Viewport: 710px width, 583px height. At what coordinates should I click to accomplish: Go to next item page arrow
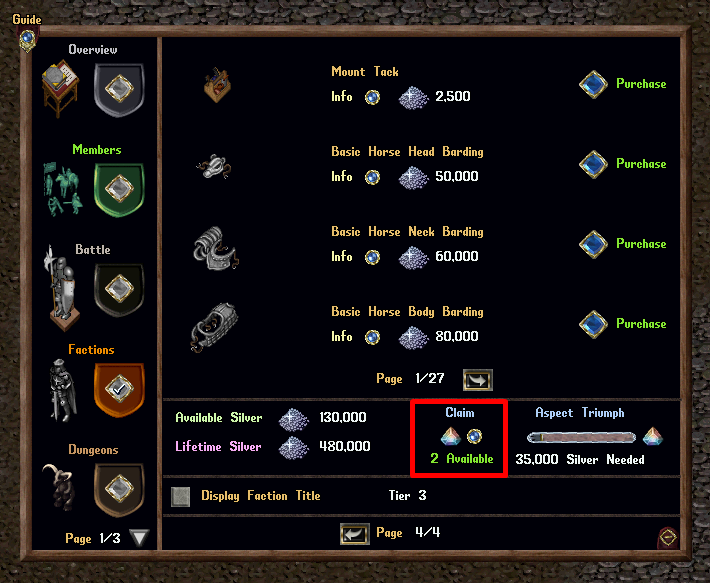[478, 380]
